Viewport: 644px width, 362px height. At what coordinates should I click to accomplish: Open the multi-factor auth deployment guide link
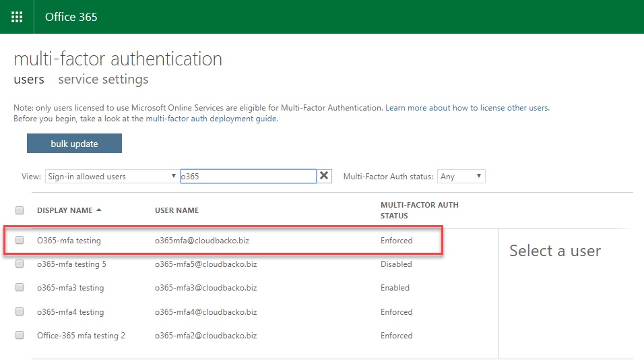point(212,119)
